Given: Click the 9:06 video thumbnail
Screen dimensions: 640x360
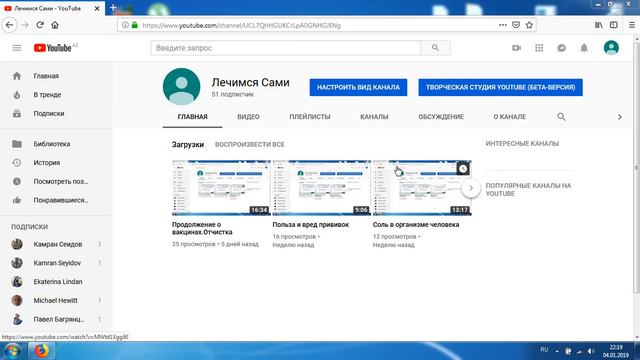Looking at the screenshot, I should [x=321, y=188].
